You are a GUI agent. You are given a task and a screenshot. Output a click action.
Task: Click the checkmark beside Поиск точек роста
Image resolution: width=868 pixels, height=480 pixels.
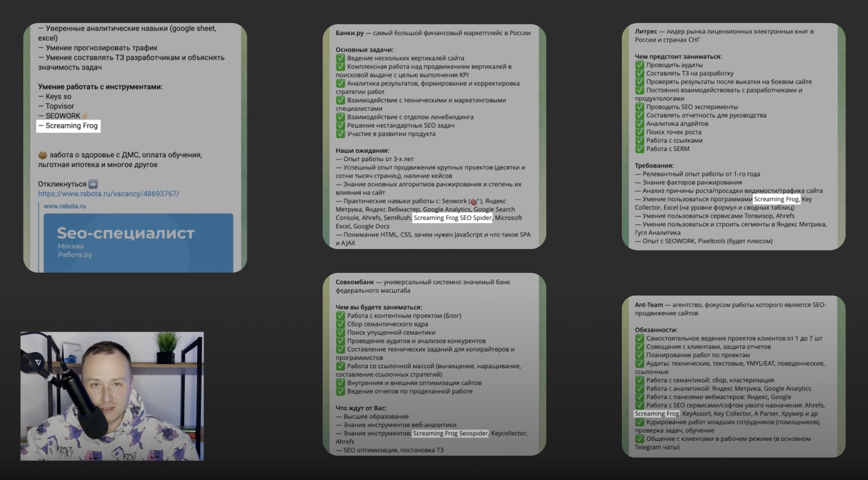(640, 132)
